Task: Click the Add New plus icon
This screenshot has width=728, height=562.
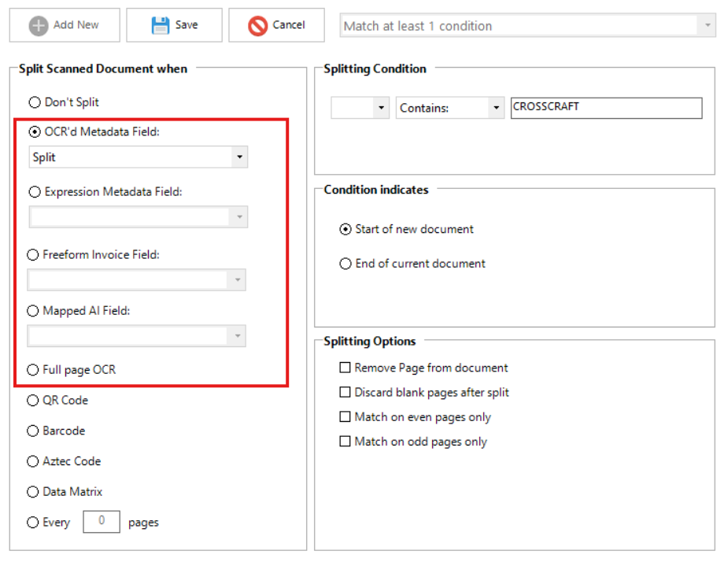Action: [39, 25]
